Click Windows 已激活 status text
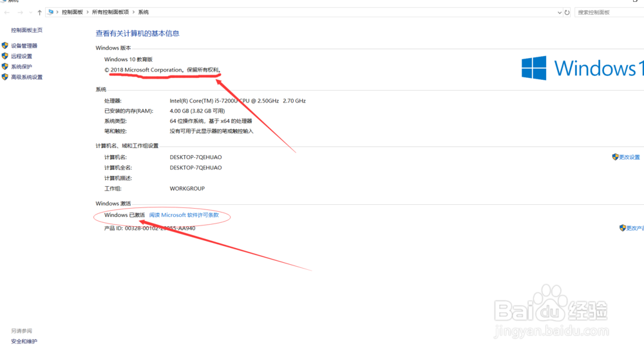644x353 pixels. [x=124, y=215]
